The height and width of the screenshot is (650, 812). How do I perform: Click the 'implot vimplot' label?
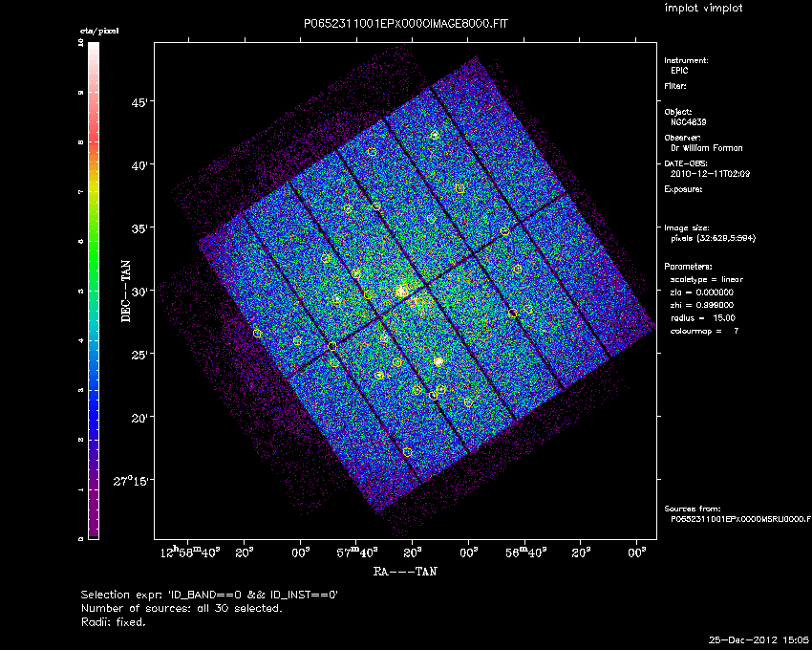(x=703, y=9)
